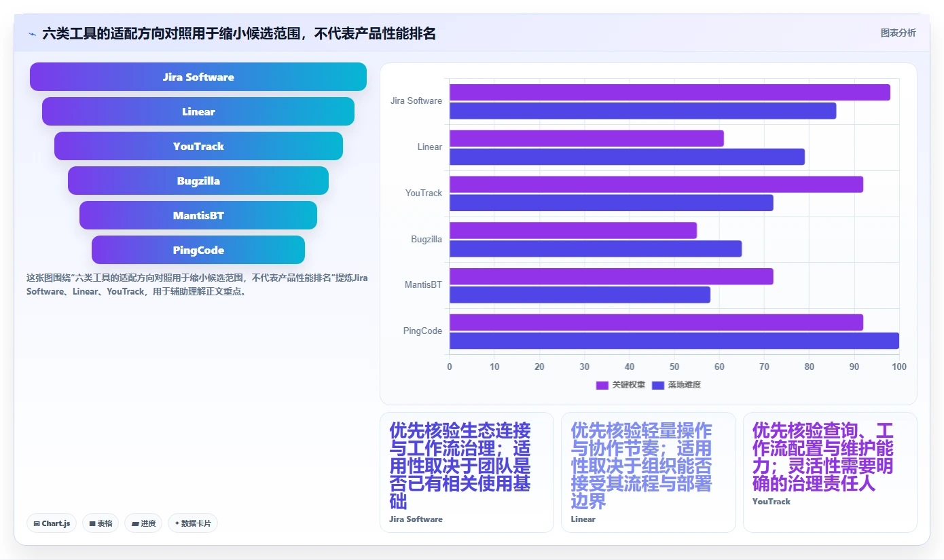
Task: Click the blue 落地难度 bar for Linear
Action: point(627,157)
